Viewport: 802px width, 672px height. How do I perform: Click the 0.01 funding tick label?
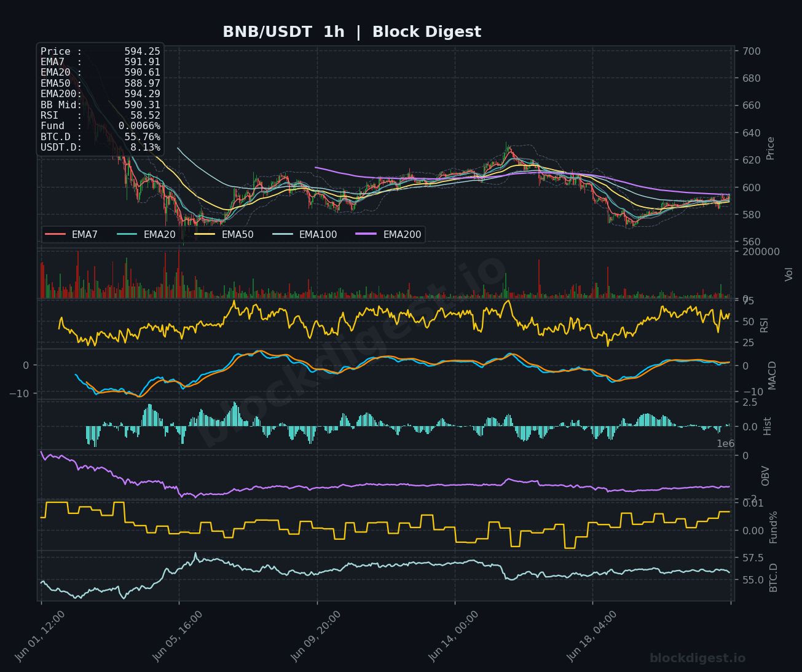pyautogui.click(x=753, y=503)
